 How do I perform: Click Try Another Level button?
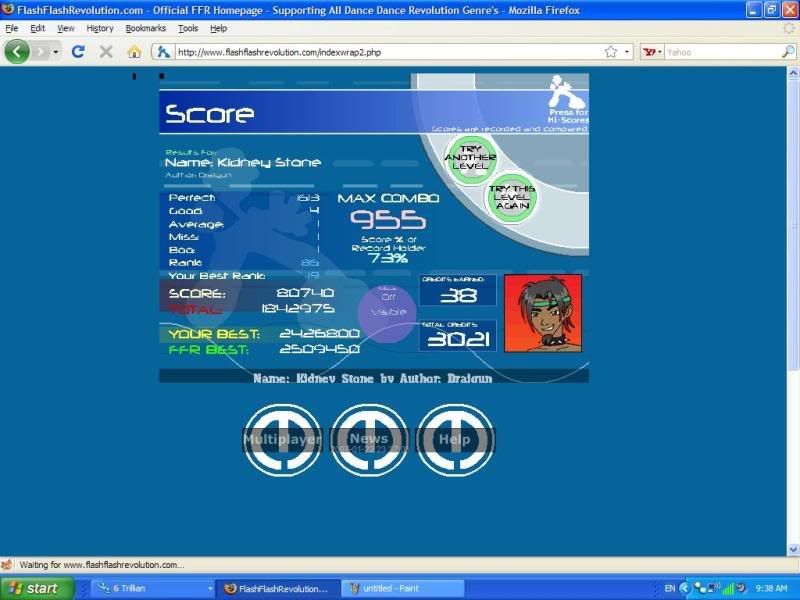tap(469, 160)
